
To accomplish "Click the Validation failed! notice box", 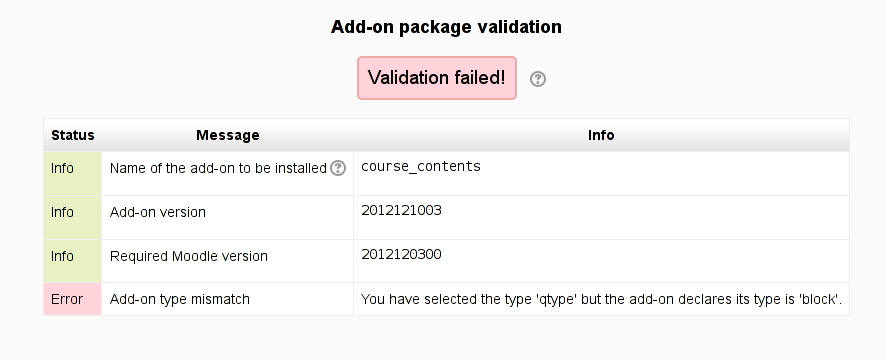I will (437, 78).
